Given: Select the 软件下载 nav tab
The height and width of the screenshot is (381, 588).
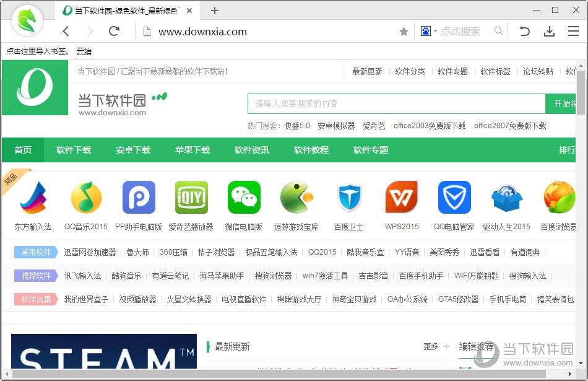Looking at the screenshot, I should click(74, 150).
